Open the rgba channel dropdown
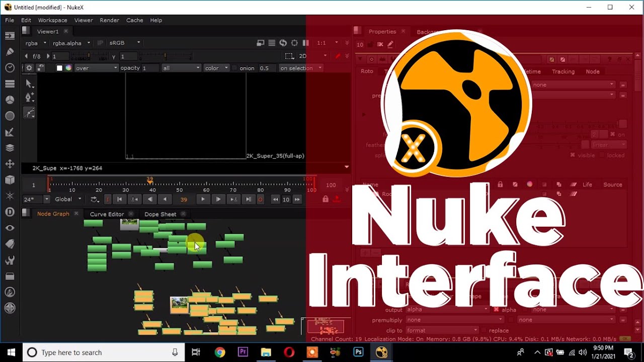644x362 pixels. (36, 43)
